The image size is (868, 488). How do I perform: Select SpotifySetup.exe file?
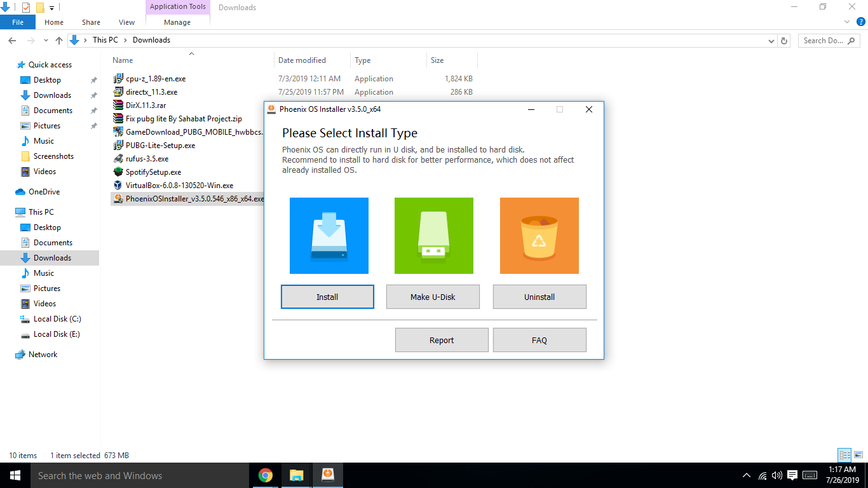(153, 172)
